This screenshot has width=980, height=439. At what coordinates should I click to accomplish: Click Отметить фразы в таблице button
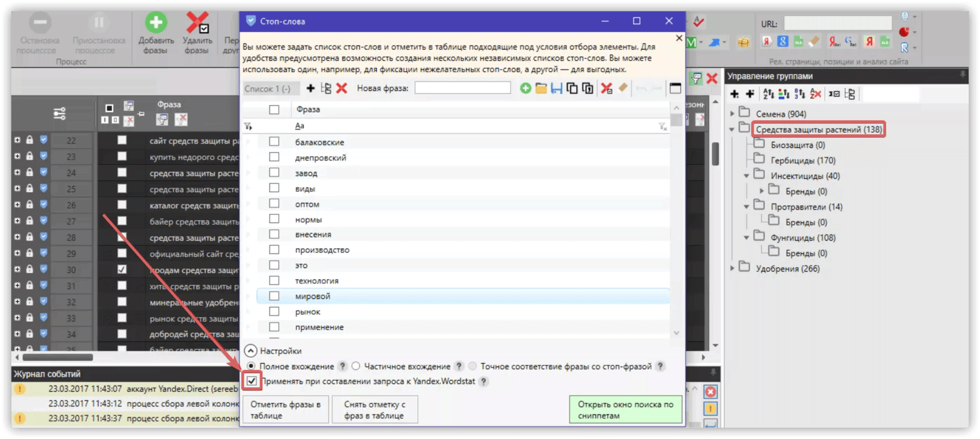[x=285, y=410]
